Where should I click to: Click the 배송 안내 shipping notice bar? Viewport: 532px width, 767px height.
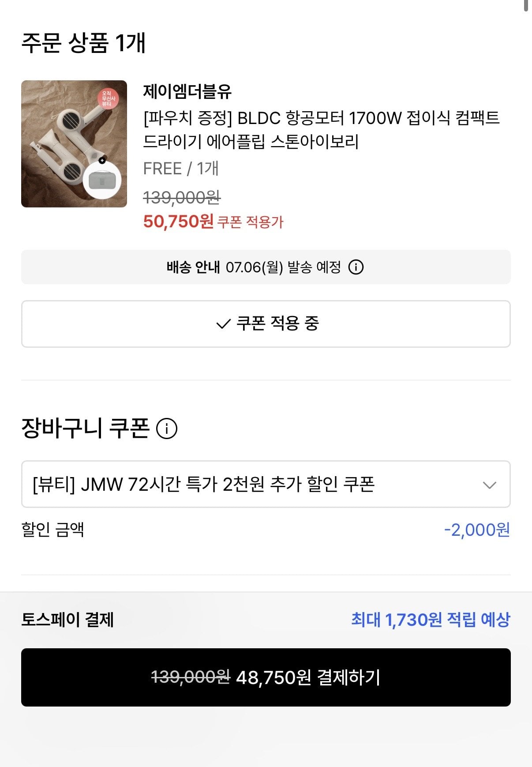tap(266, 267)
